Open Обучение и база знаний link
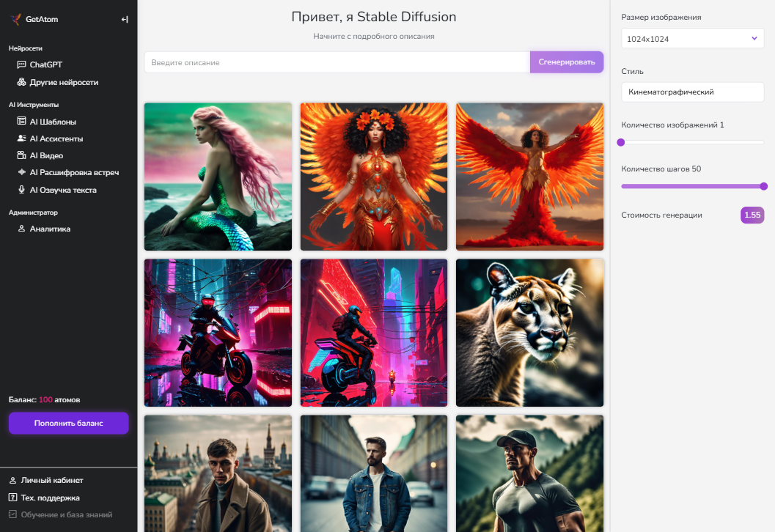Image resolution: width=775 pixels, height=532 pixels. coord(66,514)
